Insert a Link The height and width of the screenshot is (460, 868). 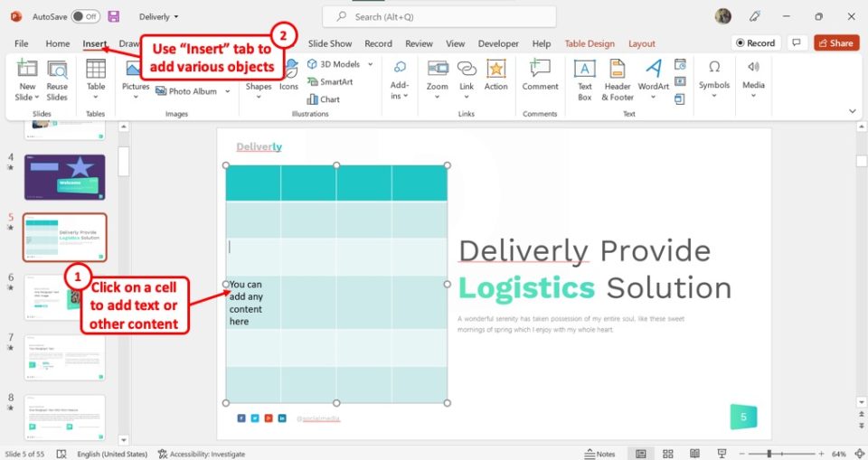click(467, 80)
